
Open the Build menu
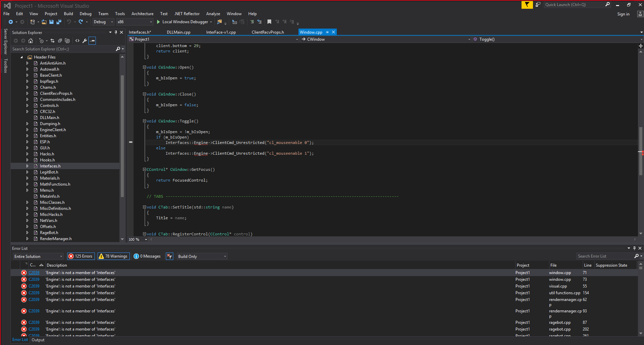tap(68, 14)
